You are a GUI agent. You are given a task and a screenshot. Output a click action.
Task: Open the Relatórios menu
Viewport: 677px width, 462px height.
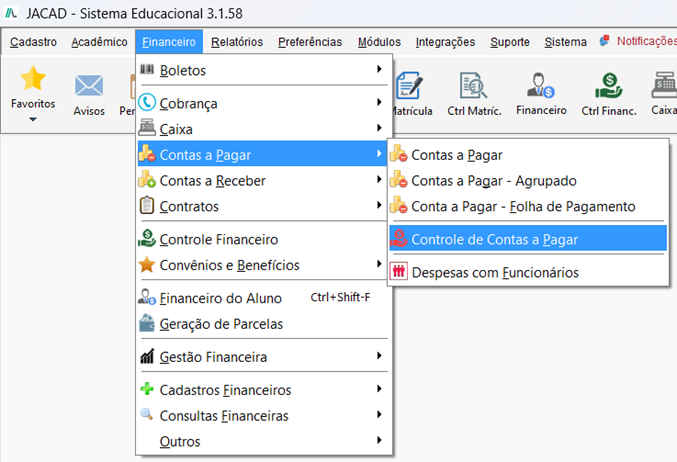coord(237,42)
